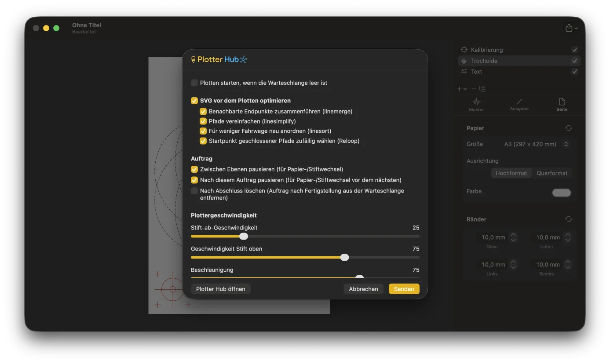Image resolution: width=610 pixels, height=364 pixels.
Task: Toggle Pfade vereinfachen (linesimplify) checkbox
Action: (x=203, y=121)
